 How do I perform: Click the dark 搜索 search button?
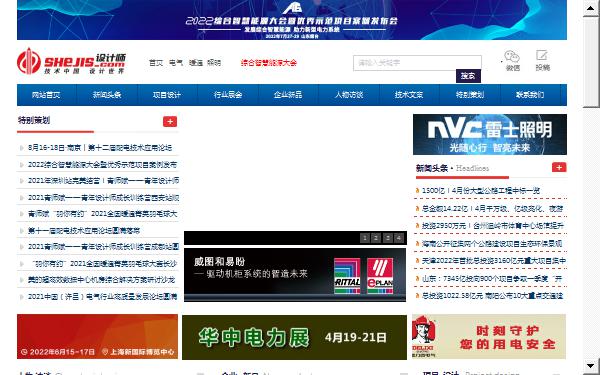468,76
